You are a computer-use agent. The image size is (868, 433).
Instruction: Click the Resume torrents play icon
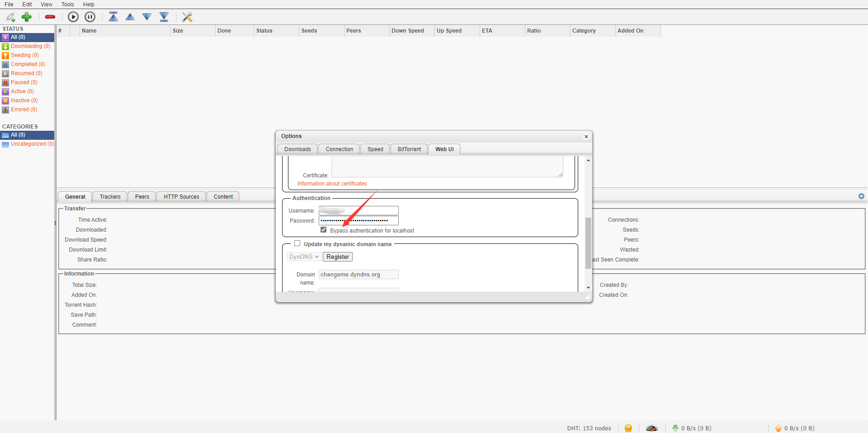pos(73,17)
